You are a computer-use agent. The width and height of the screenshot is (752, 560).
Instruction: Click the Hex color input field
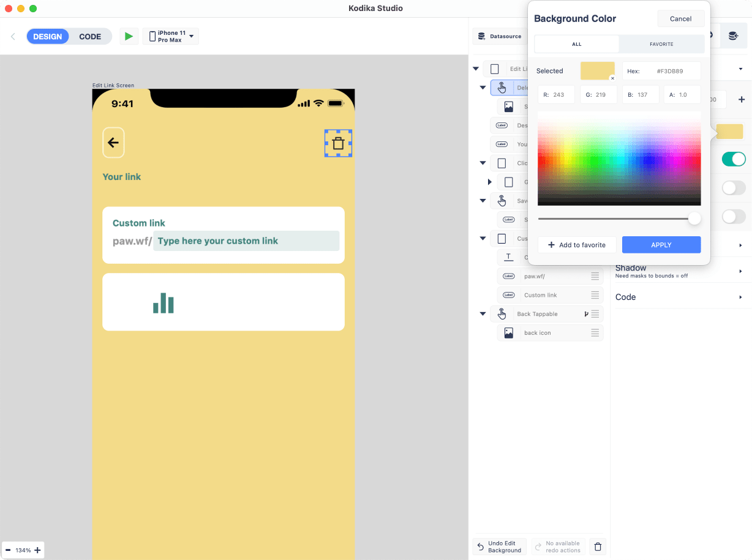pyautogui.click(x=670, y=71)
